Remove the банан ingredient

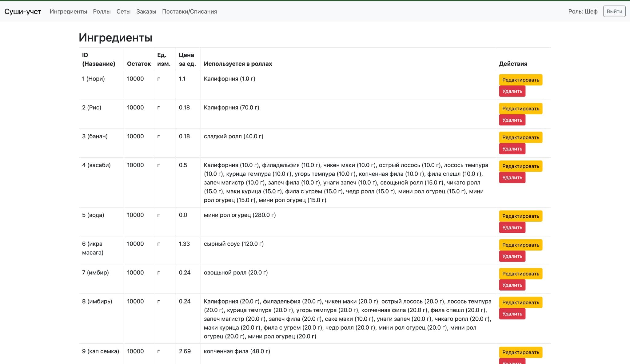512,148
